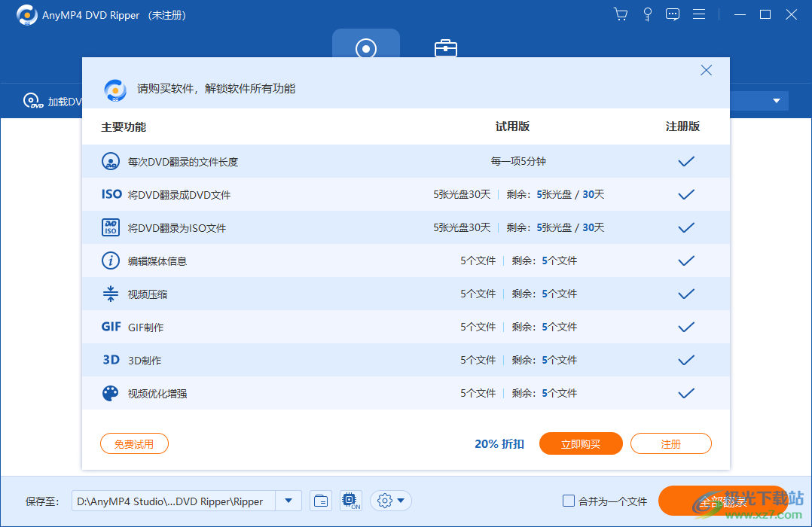Open the output folder icon
The image size is (812, 527).
[x=321, y=501]
